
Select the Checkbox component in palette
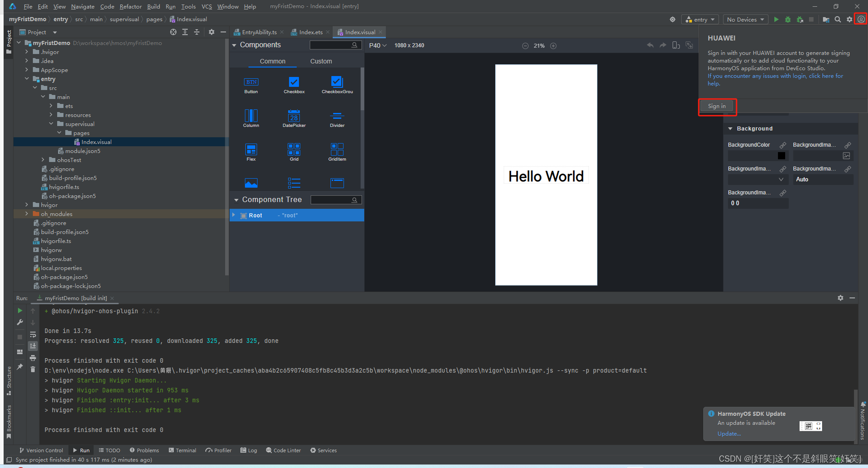pyautogui.click(x=294, y=85)
